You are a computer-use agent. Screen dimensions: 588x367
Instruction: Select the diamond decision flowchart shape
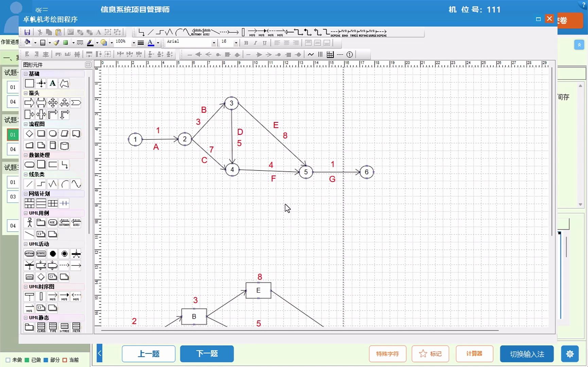click(30, 134)
